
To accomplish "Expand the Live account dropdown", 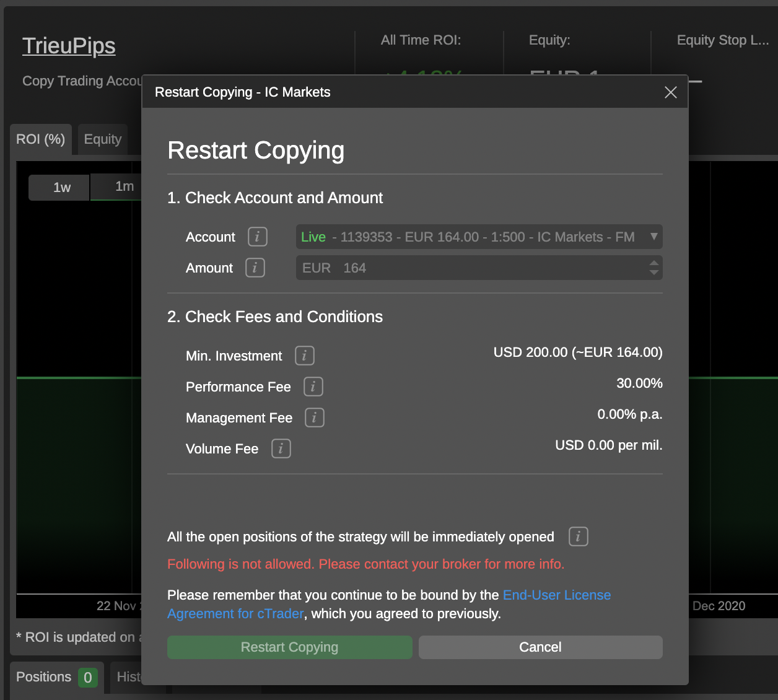I will pos(479,237).
